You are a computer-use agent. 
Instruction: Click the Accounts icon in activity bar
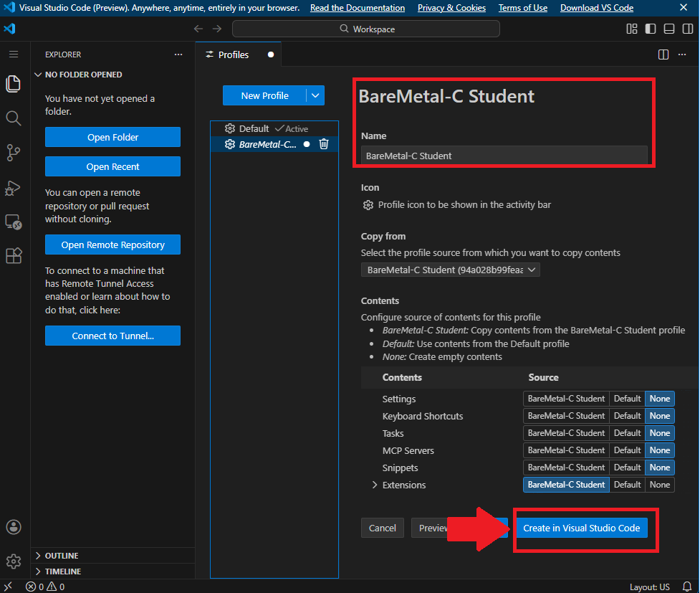13,527
